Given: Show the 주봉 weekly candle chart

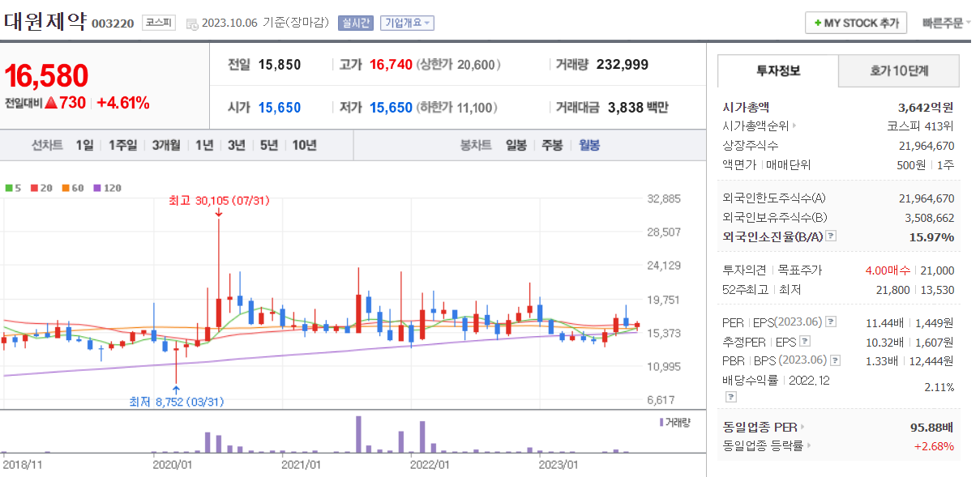Looking at the screenshot, I should coord(552,146).
